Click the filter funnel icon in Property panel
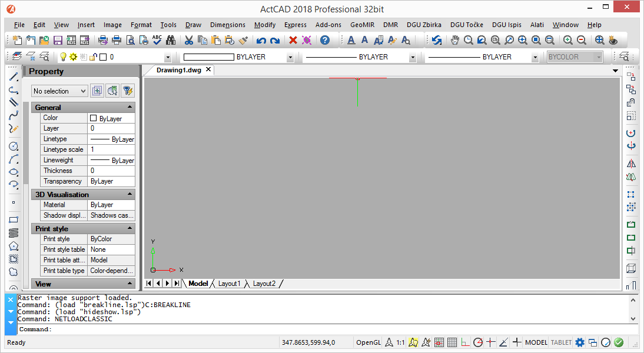This screenshot has height=353, width=644. coord(128,91)
